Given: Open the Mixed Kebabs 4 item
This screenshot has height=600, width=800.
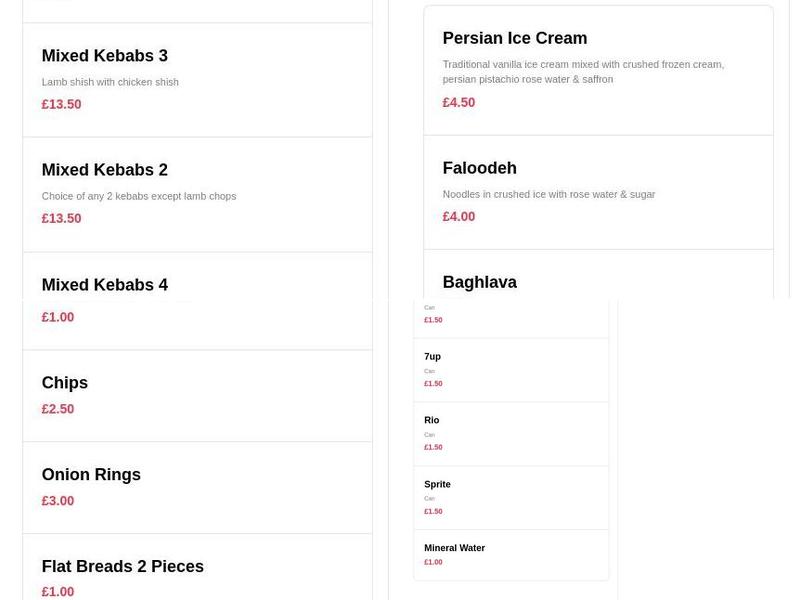Looking at the screenshot, I should pos(104,284).
